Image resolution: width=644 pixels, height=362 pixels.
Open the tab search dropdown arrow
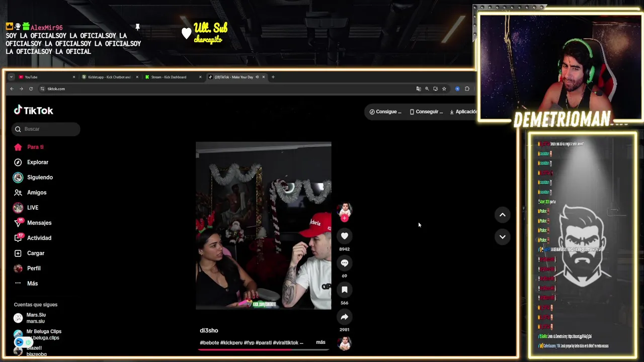click(11, 77)
